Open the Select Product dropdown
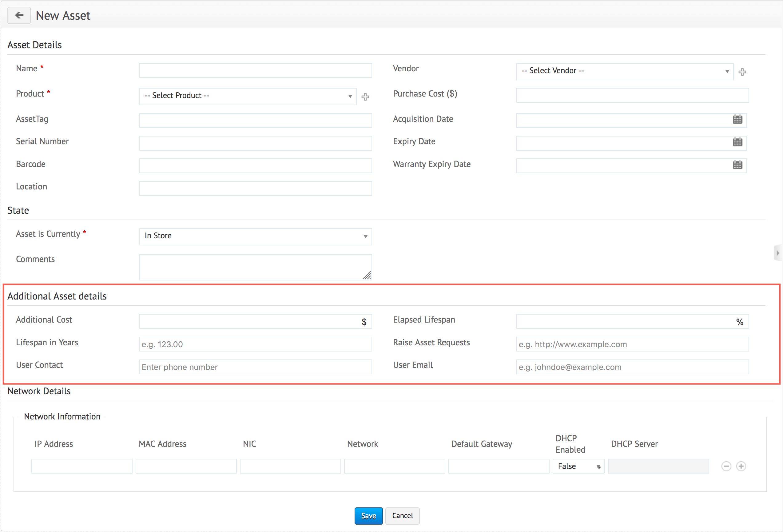 248,96
